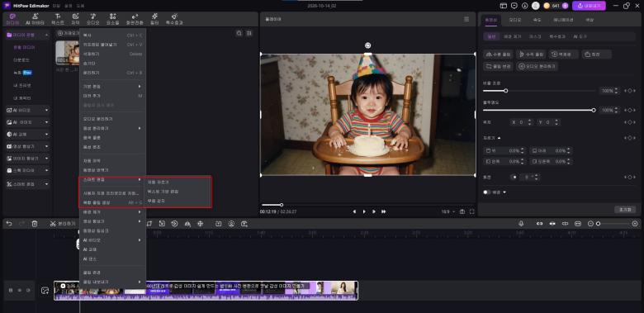Click the add-track icon left of timeline clip
This screenshot has height=313, width=644.
[45, 291]
